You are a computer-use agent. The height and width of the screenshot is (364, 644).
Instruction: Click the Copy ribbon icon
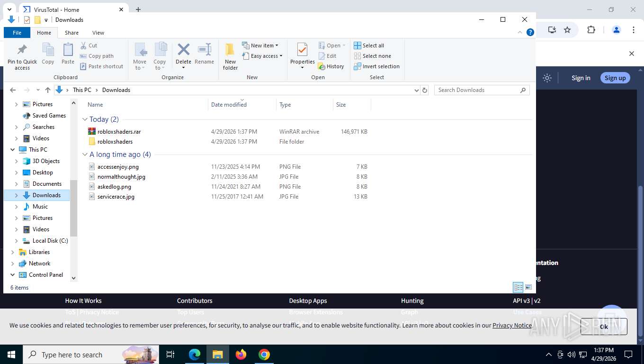click(x=48, y=54)
